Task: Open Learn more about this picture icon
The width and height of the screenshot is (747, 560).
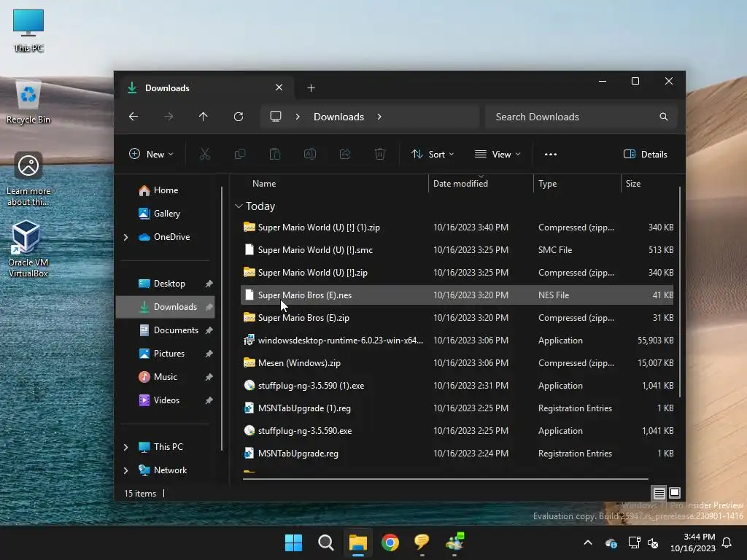Action: pos(28,179)
